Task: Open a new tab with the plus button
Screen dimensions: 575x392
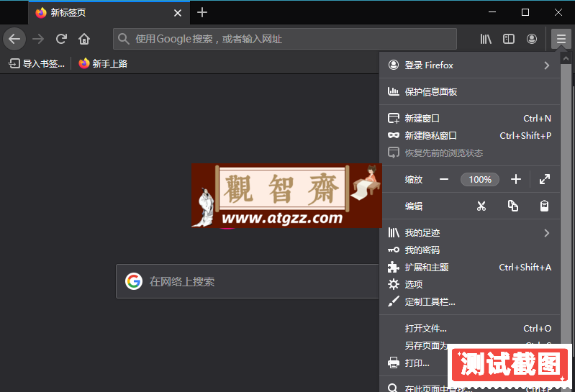Action: pyautogui.click(x=202, y=12)
